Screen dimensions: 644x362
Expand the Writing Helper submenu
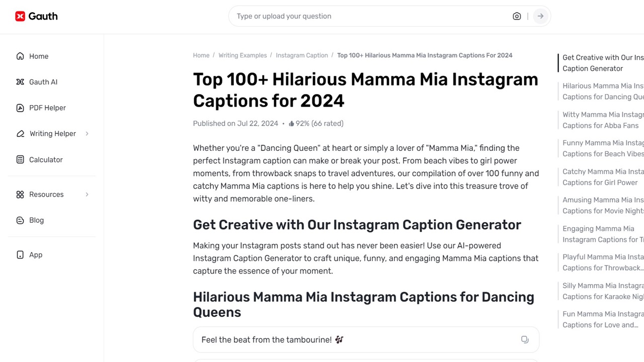click(x=87, y=133)
